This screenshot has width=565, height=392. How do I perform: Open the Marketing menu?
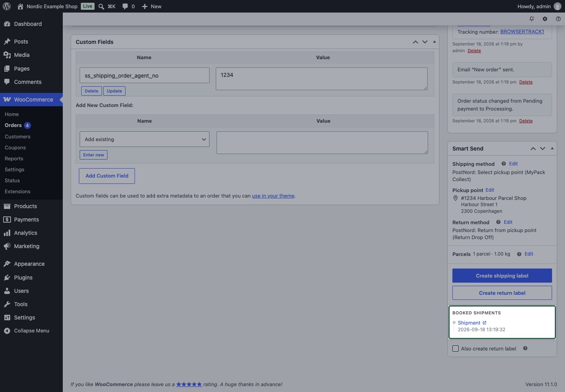[x=31, y=246]
